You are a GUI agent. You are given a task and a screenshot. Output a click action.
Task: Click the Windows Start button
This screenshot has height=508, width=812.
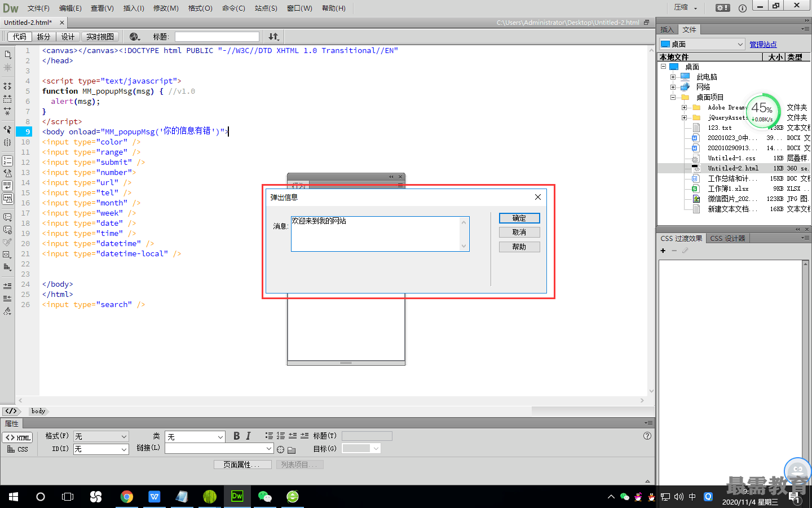14,497
